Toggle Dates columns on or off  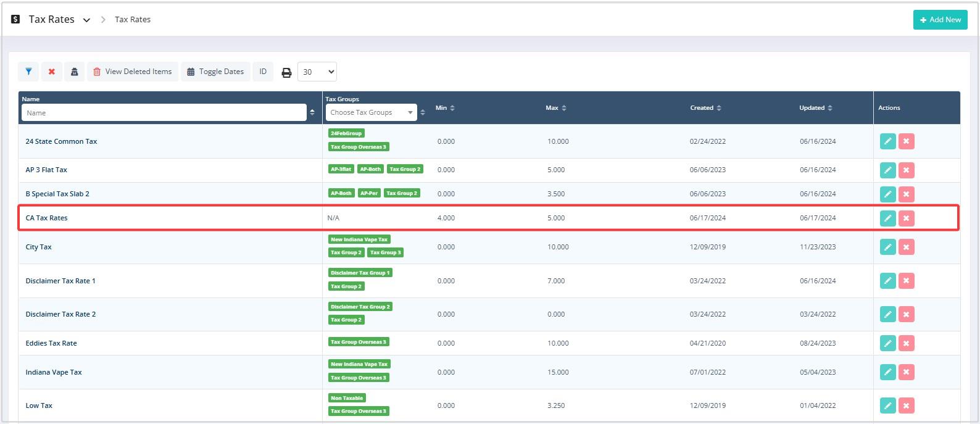coord(215,72)
